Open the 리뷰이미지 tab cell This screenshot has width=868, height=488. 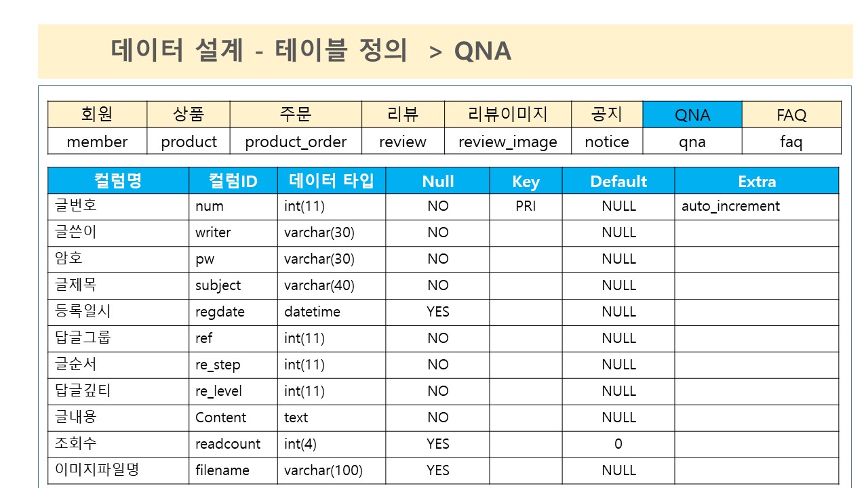click(508, 115)
